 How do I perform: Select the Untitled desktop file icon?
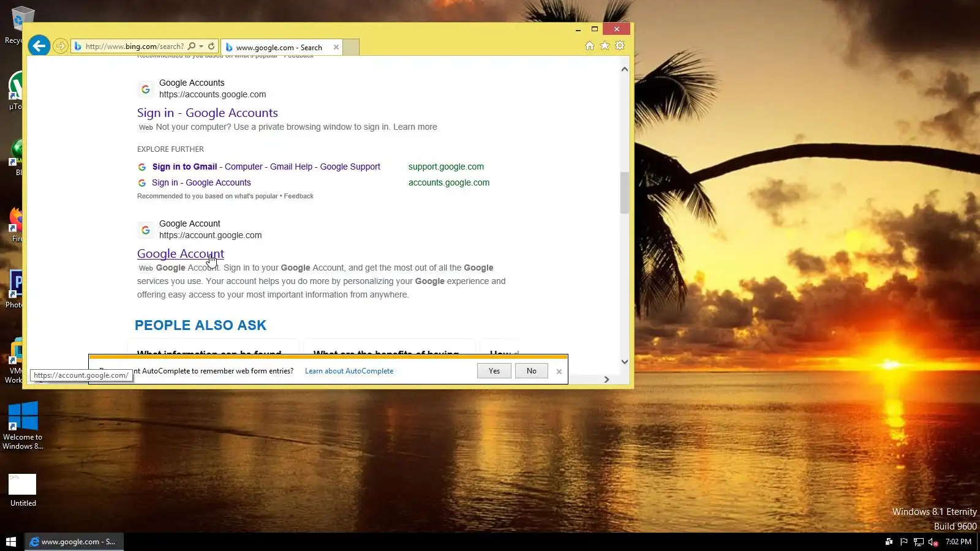[x=23, y=490]
